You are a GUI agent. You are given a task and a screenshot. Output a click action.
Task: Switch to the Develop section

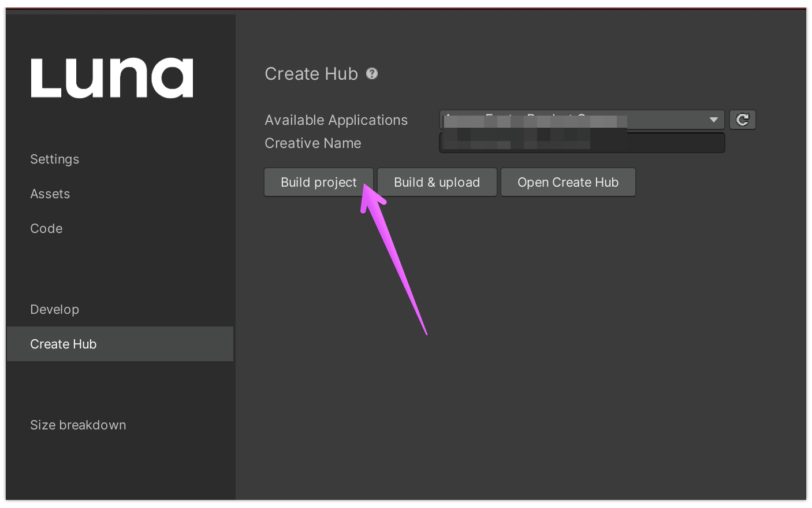click(55, 309)
